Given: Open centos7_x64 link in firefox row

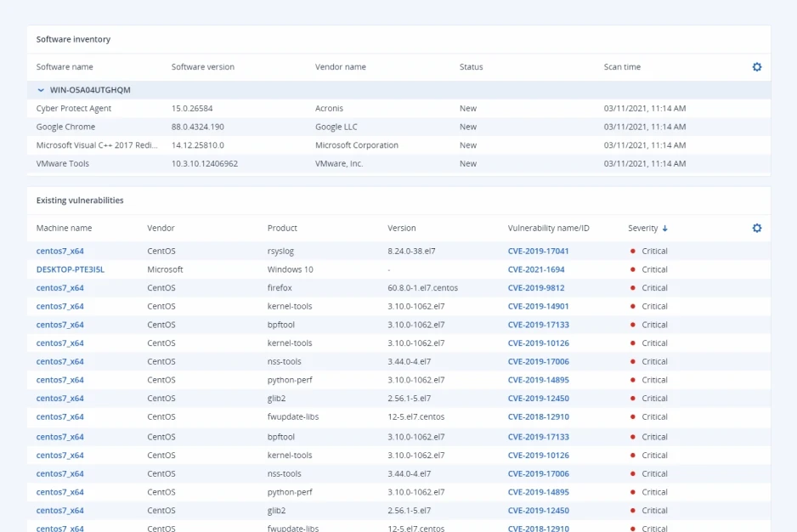Looking at the screenshot, I should click(x=60, y=287).
